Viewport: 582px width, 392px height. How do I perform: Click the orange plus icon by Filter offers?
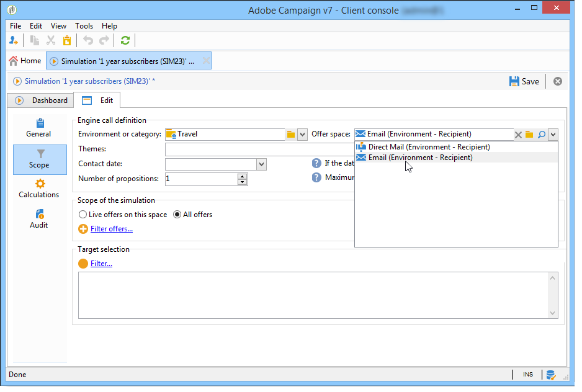pos(83,229)
